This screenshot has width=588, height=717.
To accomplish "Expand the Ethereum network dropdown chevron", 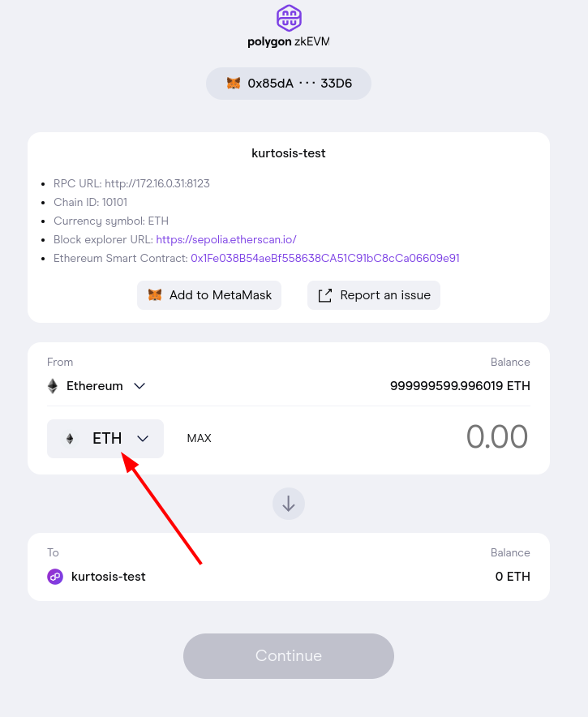I will point(139,386).
